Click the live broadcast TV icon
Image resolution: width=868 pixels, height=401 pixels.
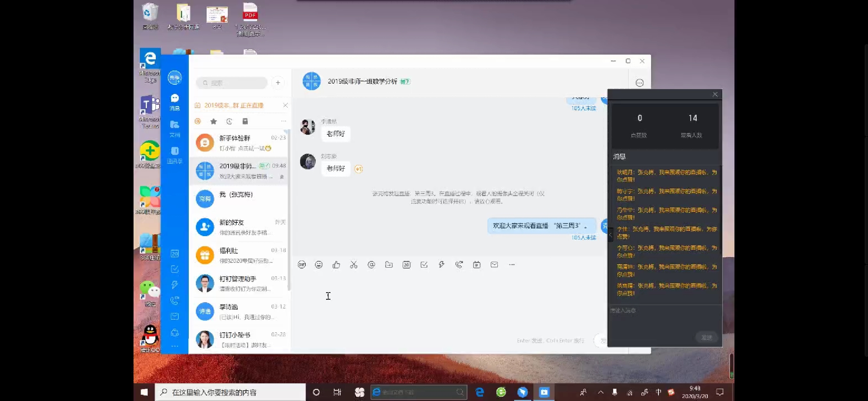click(x=477, y=265)
